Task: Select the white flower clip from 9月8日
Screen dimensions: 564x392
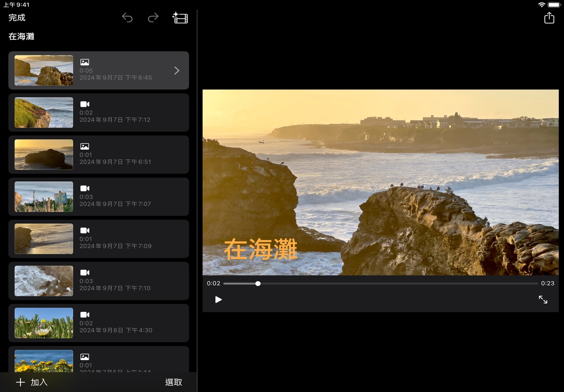Action: (98, 323)
